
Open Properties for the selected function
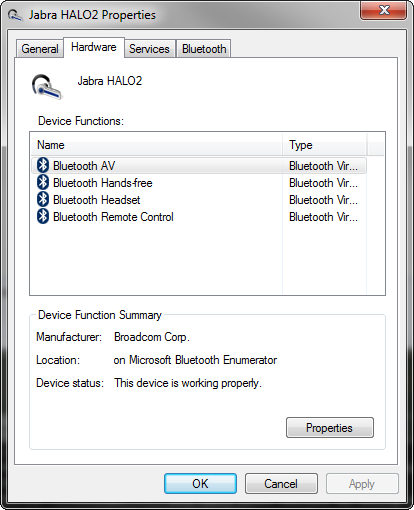point(330,427)
